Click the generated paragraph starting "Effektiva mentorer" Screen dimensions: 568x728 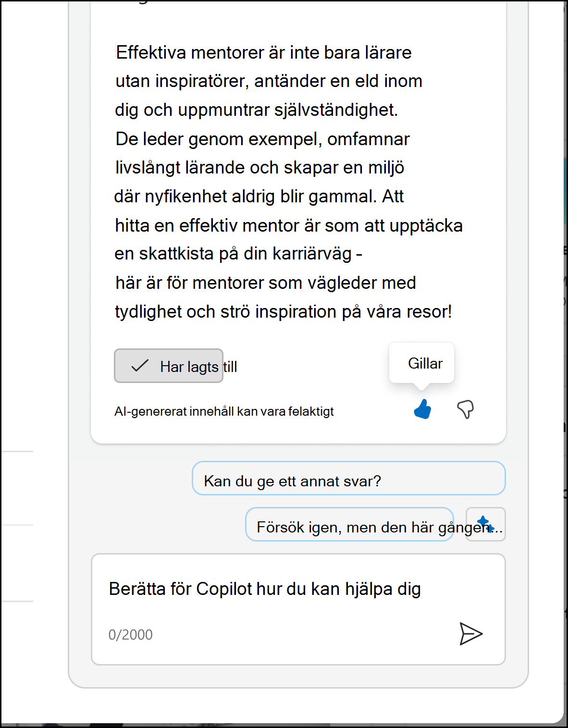pyautogui.click(x=288, y=182)
